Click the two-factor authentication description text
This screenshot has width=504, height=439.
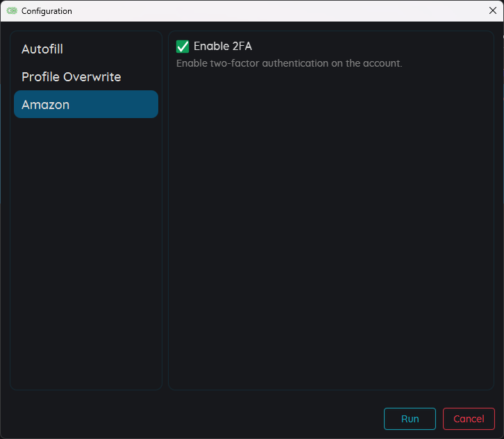tap(289, 63)
